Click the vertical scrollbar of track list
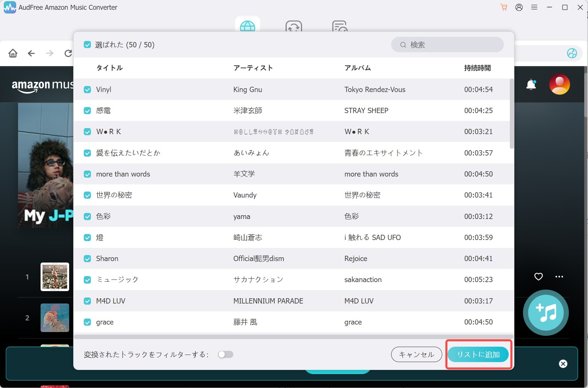 [511, 113]
